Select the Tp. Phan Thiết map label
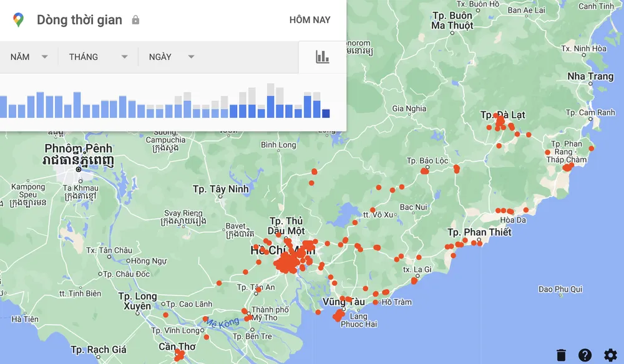 pos(479,232)
